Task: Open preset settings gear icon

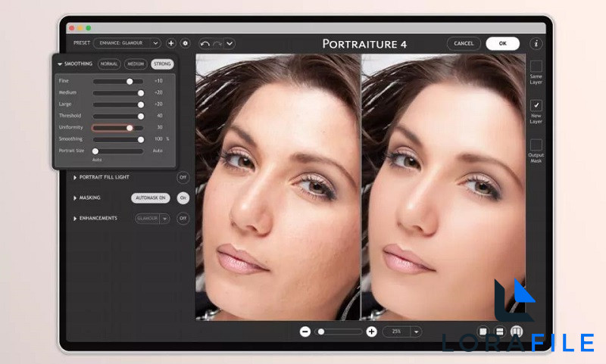Action: [185, 43]
